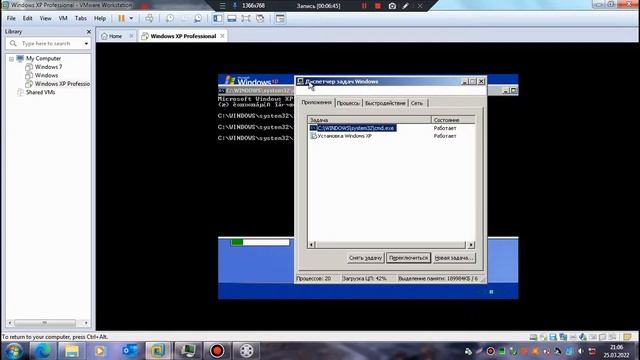Click the Send Ctrl+Alt+Del toolbar icon

149,18
